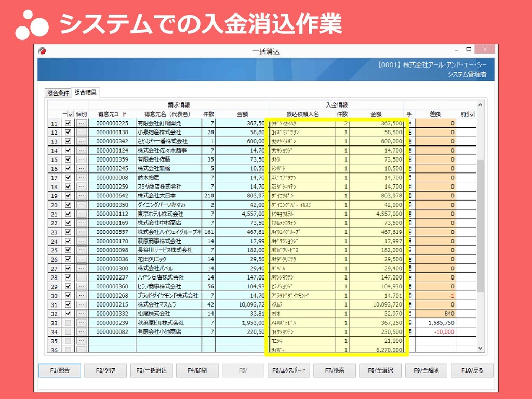The image size is (532, 399).
Task: Select payment amount cell 803,978
Action: click(x=376, y=196)
